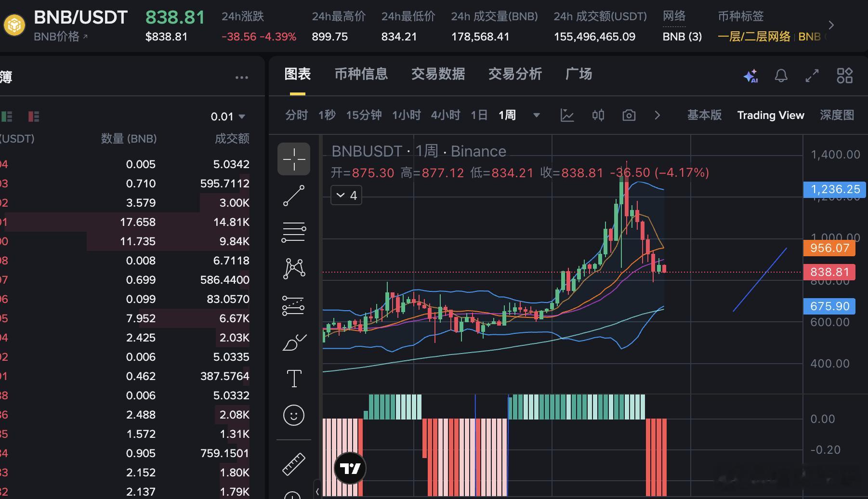Image resolution: width=868 pixels, height=499 pixels.
Task: Switch chart mode to 基本版
Action: click(x=704, y=115)
